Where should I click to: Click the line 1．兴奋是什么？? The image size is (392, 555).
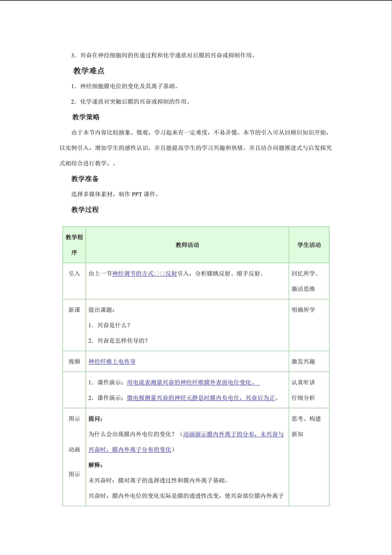(110, 325)
